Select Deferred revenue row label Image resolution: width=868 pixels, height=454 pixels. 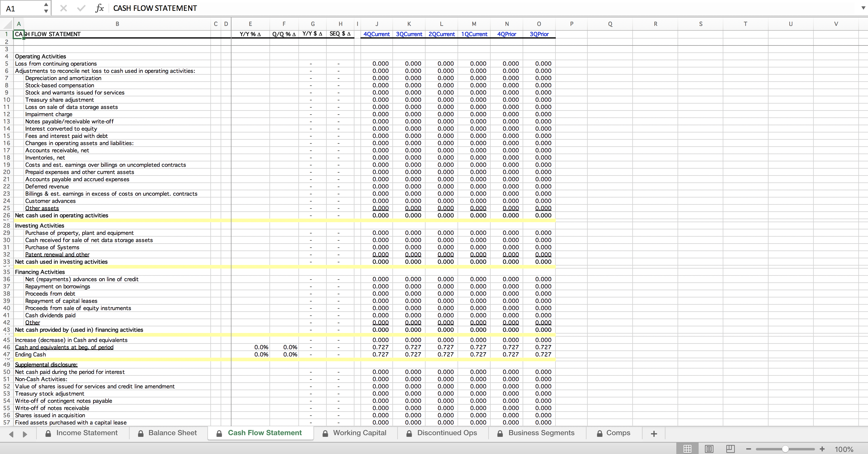(x=47, y=186)
